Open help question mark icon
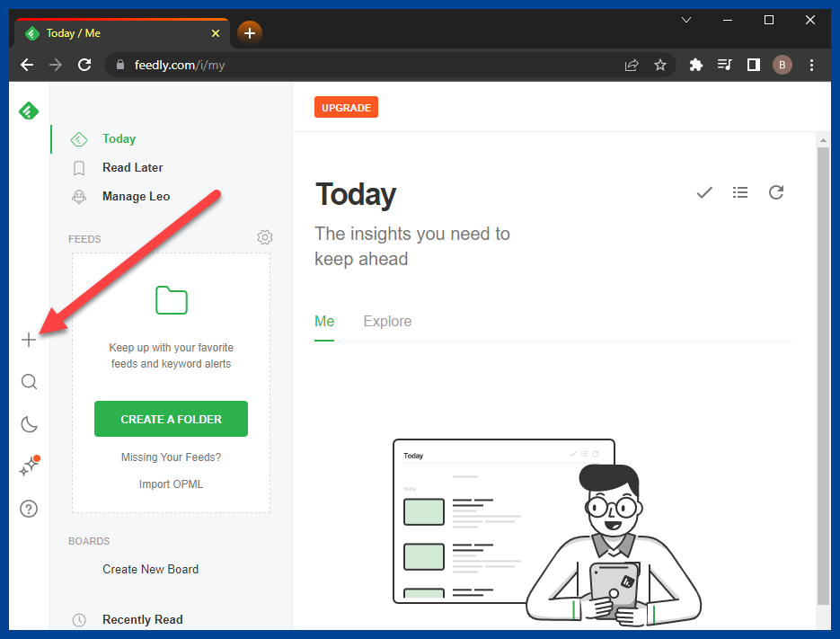840x639 pixels. [x=29, y=509]
